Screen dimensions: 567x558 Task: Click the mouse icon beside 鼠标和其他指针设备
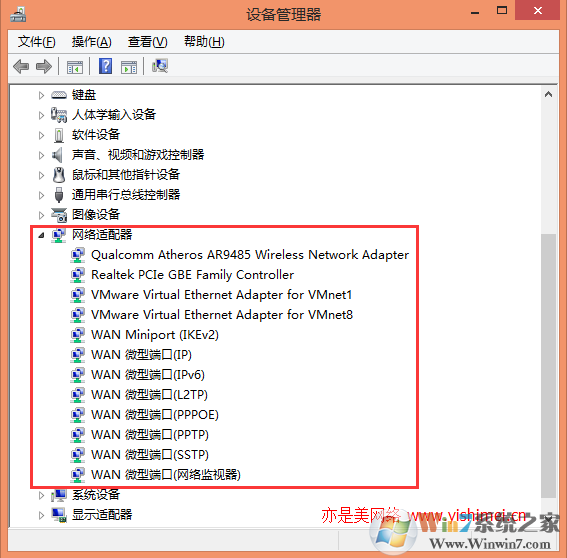click(x=59, y=175)
